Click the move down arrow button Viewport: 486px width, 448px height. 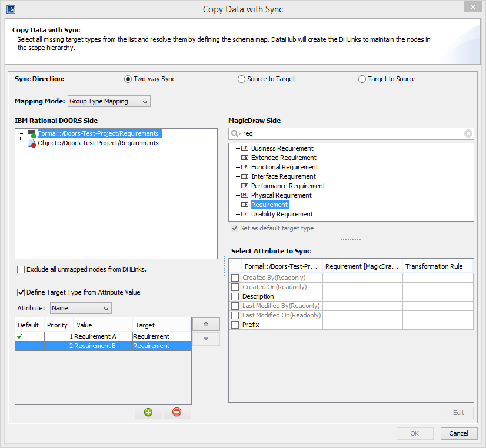(206, 339)
